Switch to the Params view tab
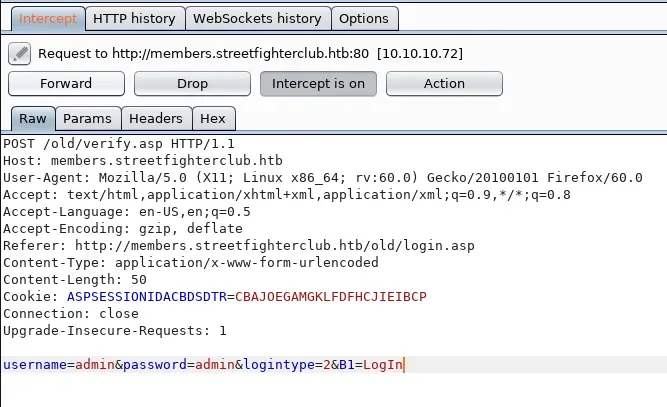 pyautogui.click(x=87, y=119)
